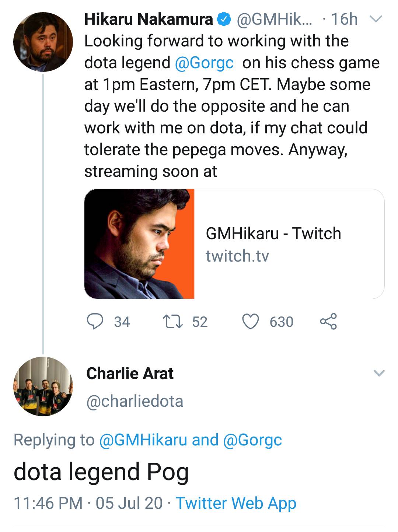Click the Hikaru Nakamura display name
Screen dimensions: 398x532
(149, 19)
